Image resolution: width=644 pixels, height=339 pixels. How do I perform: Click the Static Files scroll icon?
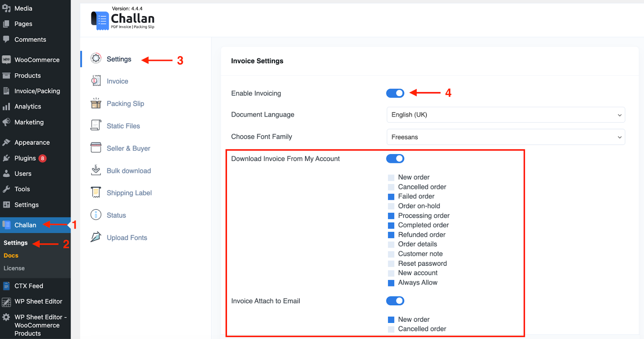[96, 125]
